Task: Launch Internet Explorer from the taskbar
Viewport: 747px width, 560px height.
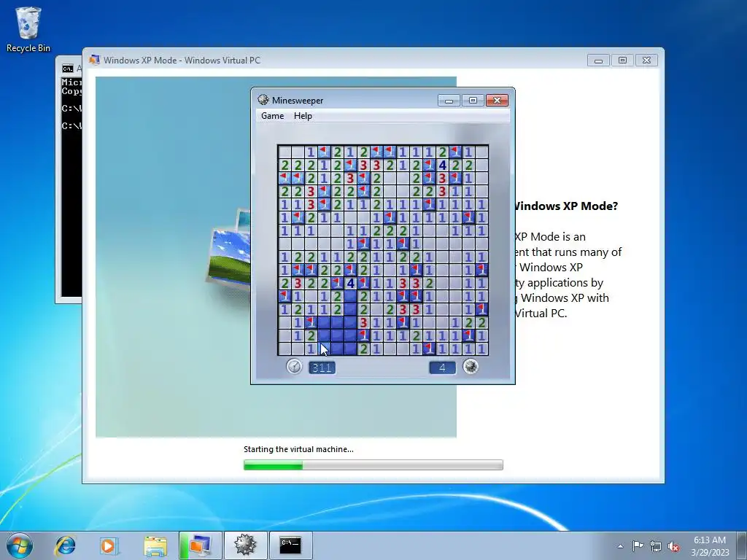Action: click(65, 545)
